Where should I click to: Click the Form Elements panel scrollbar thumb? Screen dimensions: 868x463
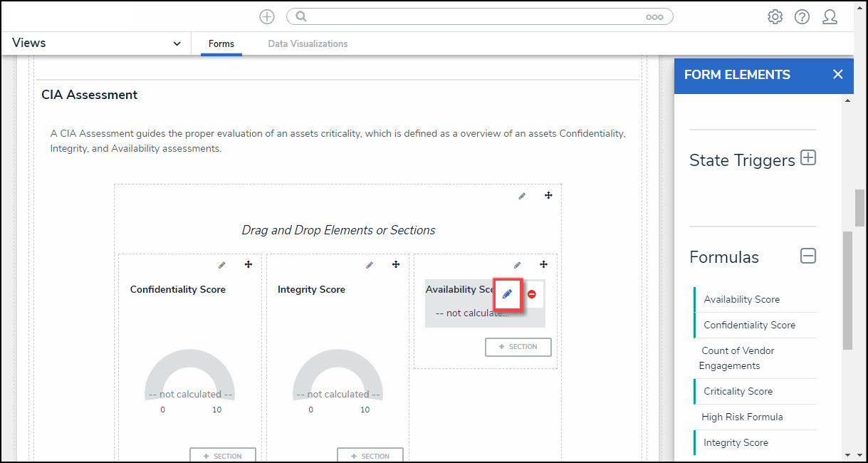847,288
